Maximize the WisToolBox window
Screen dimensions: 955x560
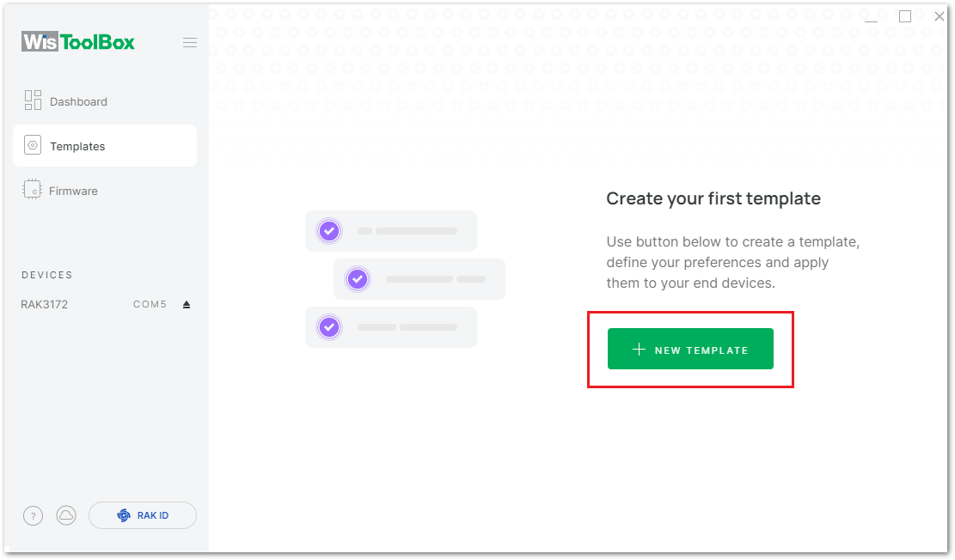[905, 16]
